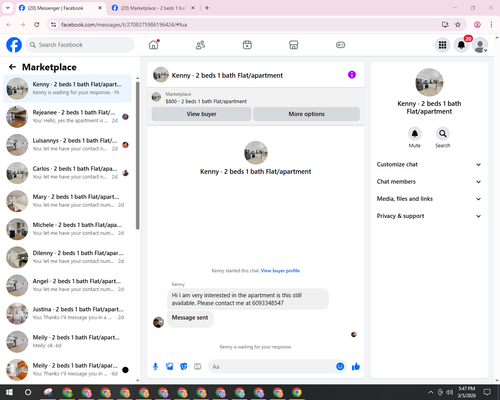Open the Meily: ok conversation
500x400 pixels.
point(67,342)
